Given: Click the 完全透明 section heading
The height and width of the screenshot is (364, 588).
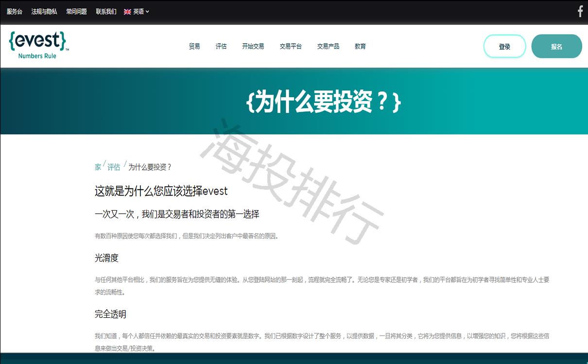Looking at the screenshot, I should 110,314.
